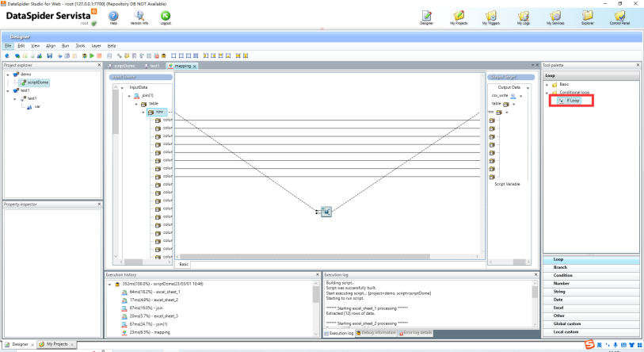
Task: Collapse the Output Data node arrow
Action: click(x=528, y=88)
